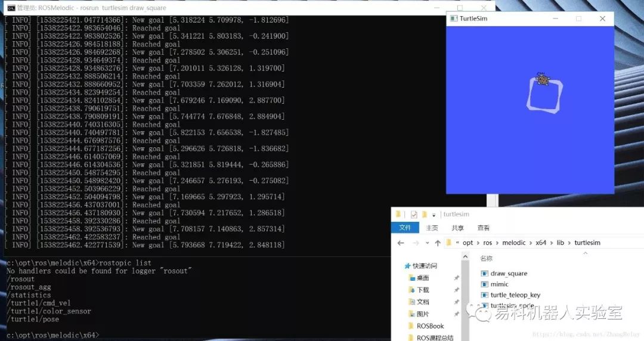Click the pin icon next to 文档
This screenshot has width=644, height=341.
[456, 302]
